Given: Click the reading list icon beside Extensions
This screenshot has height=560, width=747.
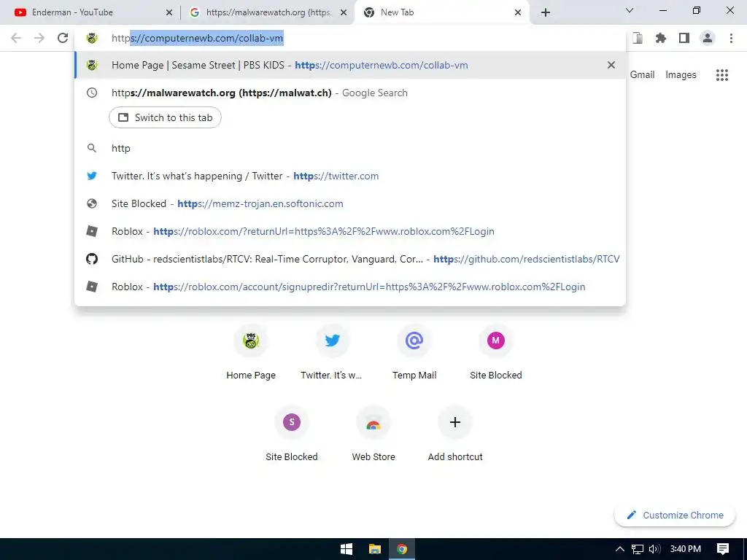Looking at the screenshot, I should (x=638, y=38).
